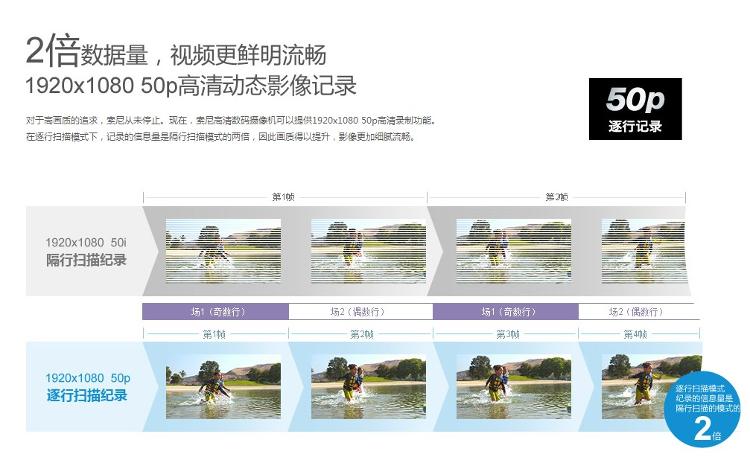Click the 第2帧 marker above interlaced row
This screenshot has width=750, height=460.
pos(556,196)
